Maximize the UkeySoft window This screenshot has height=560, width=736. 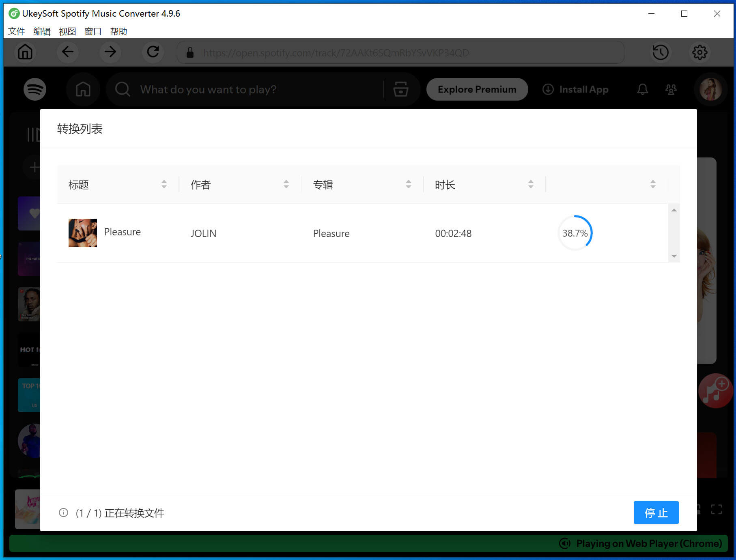tap(684, 13)
